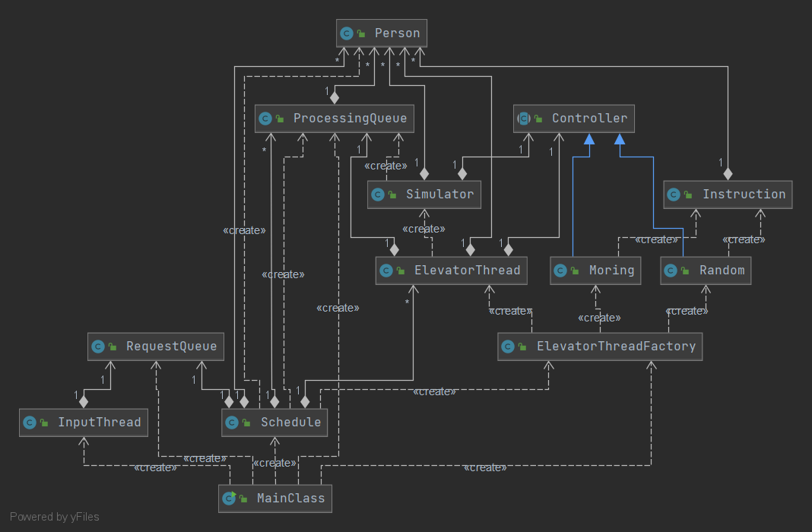Click the green public lock icon on Simulator
The width and height of the screenshot is (812, 532).
point(392,195)
